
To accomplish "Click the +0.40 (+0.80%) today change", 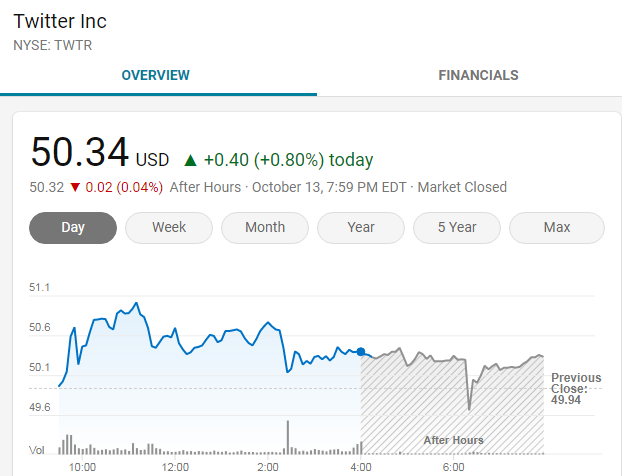I will coord(288,160).
